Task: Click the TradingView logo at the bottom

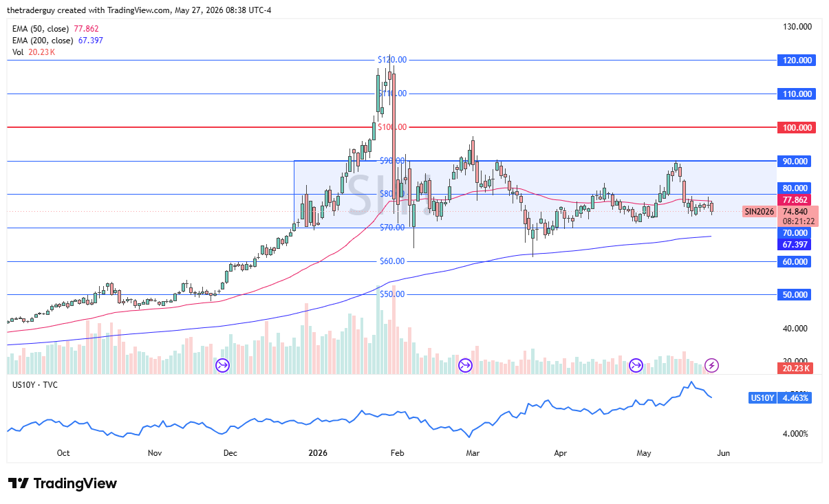Action: (63, 483)
